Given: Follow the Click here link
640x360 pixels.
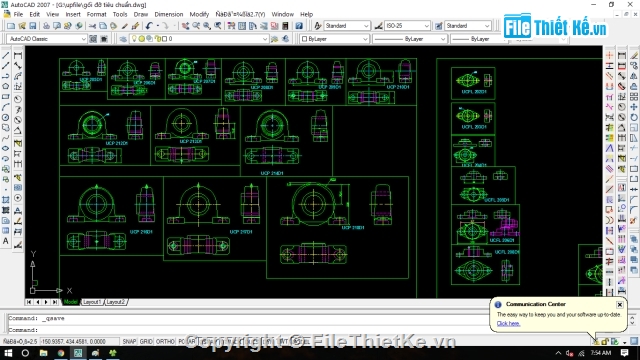Looking at the screenshot, I should [x=508, y=323].
